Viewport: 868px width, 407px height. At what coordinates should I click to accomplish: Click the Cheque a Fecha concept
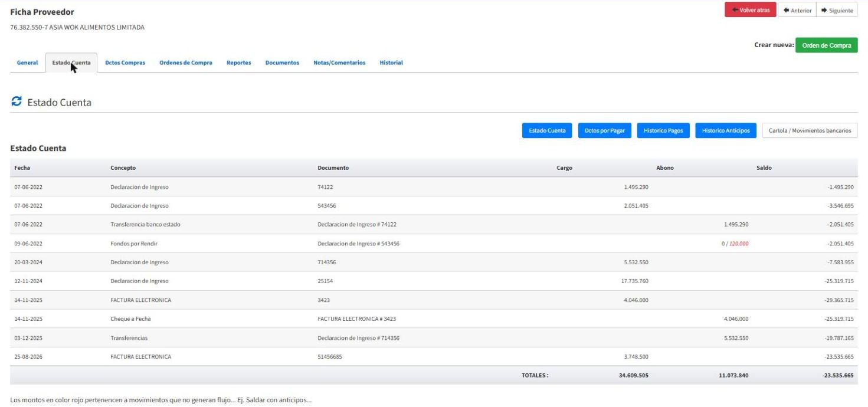click(130, 319)
